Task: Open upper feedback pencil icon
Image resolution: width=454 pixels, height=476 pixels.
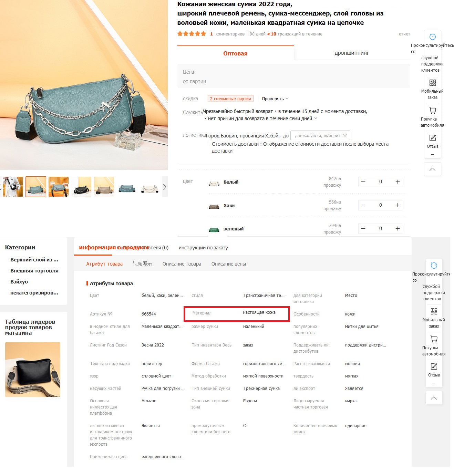Action: [433, 138]
